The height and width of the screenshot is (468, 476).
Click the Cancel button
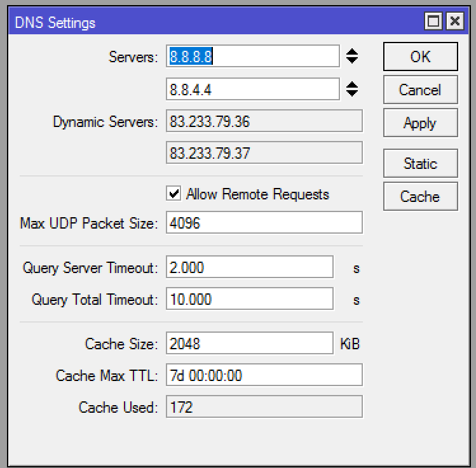click(x=421, y=90)
